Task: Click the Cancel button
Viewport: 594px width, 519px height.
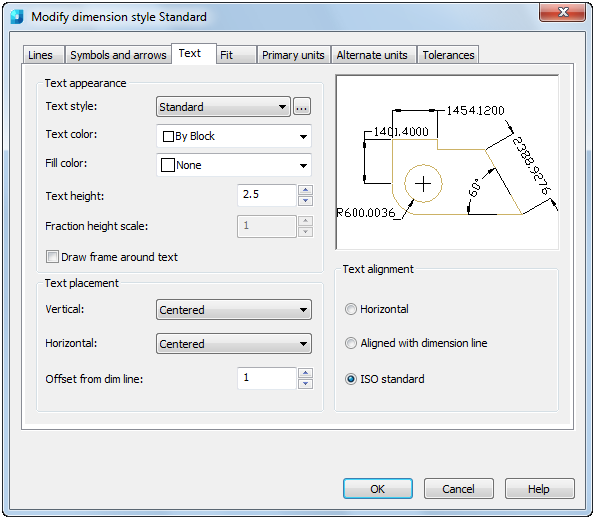Action: click(x=458, y=489)
